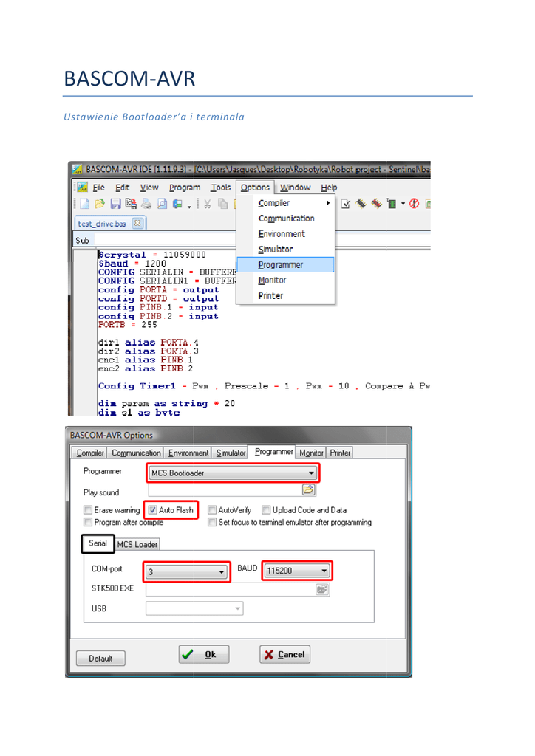535x756 pixels.
Task: Expand the COM-port dropdown
Action: coord(222,571)
